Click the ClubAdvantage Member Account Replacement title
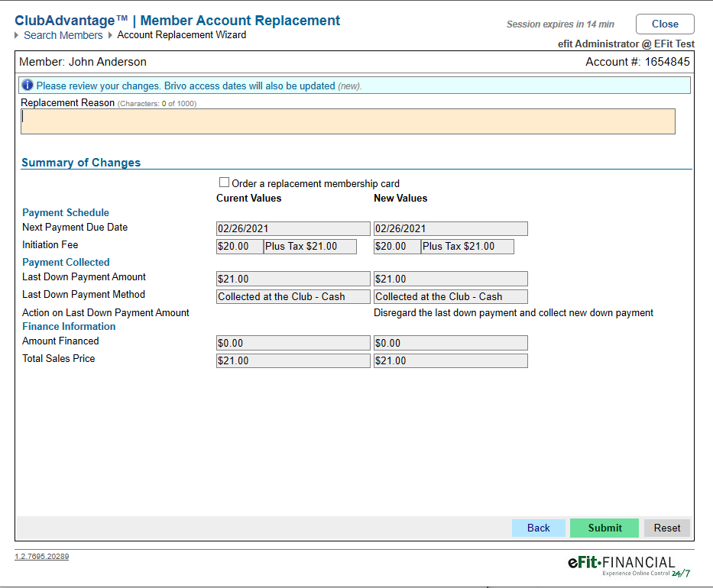This screenshot has width=713, height=588. click(x=177, y=21)
